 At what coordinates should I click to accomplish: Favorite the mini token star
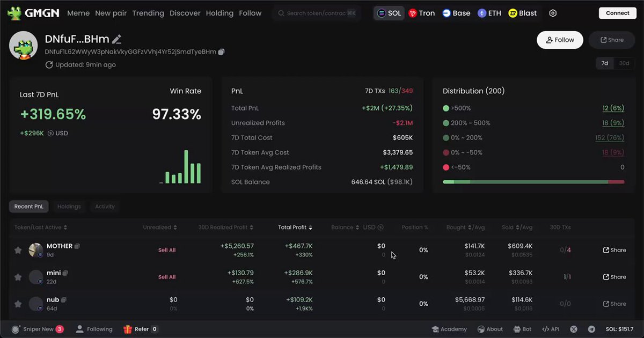[18, 277]
